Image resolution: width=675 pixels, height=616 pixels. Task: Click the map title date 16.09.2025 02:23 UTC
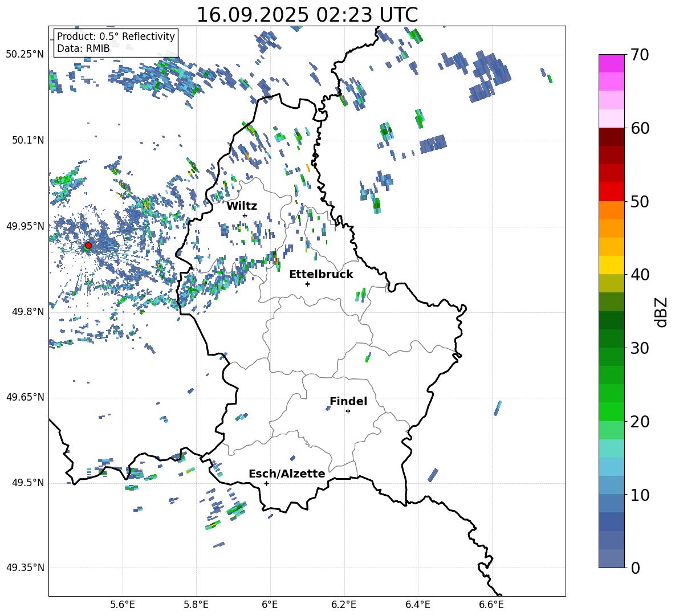307,15
